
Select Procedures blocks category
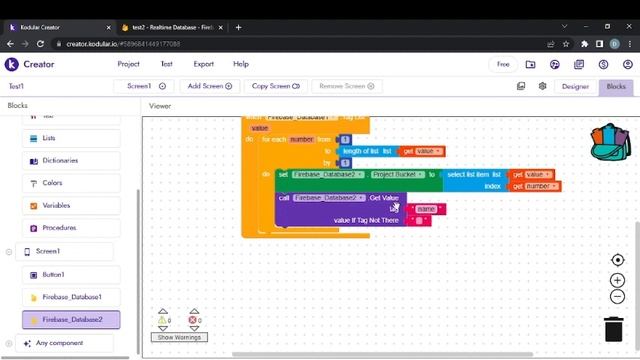71,228
